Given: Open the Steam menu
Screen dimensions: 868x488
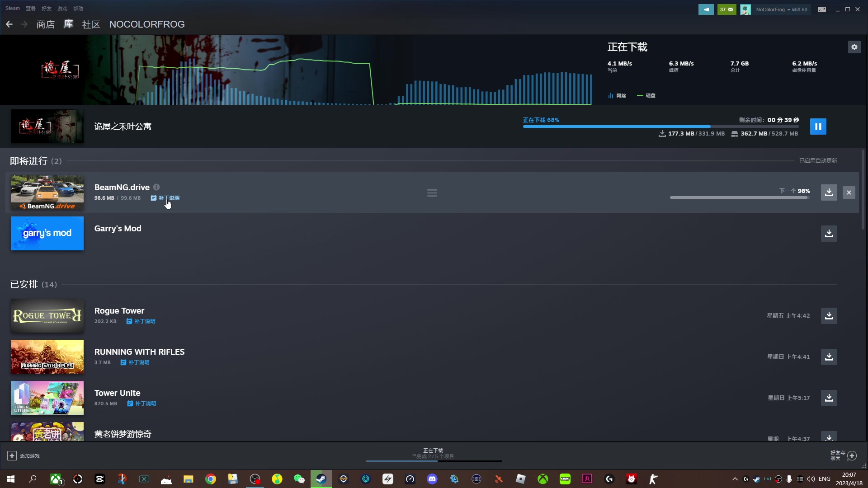Looking at the screenshot, I should [x=13, y=9].
